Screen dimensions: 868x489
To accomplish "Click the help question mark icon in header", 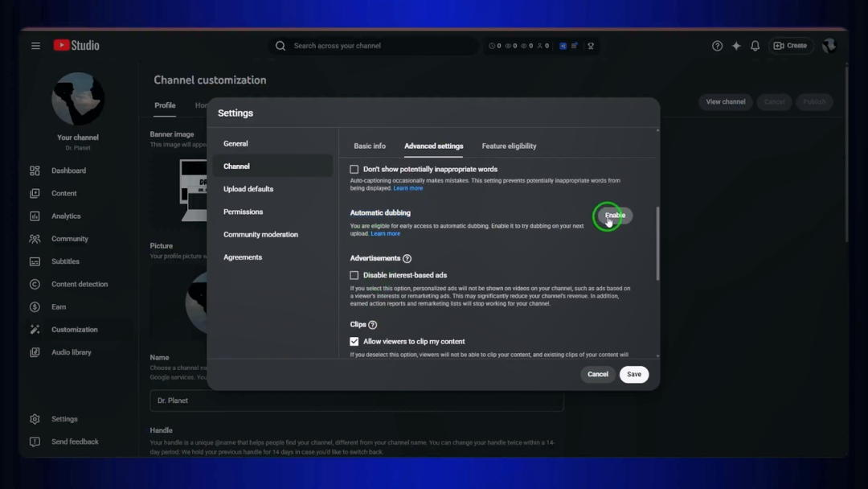I will (717, 46).
